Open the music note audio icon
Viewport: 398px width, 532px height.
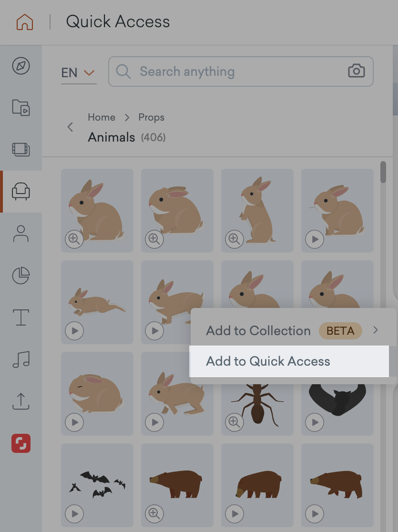click(21, 359)
